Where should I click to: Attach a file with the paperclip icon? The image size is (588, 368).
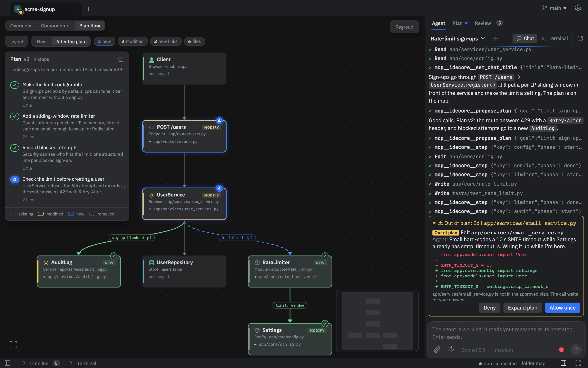tap(437, 350)
